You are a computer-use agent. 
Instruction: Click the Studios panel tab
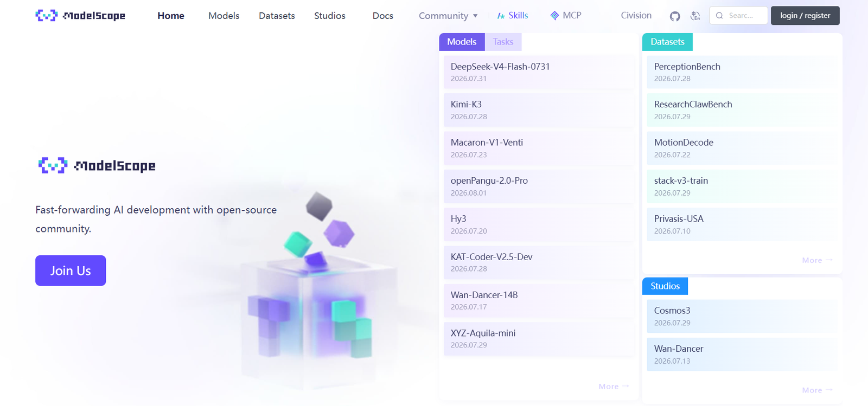(x=665, y=286)
